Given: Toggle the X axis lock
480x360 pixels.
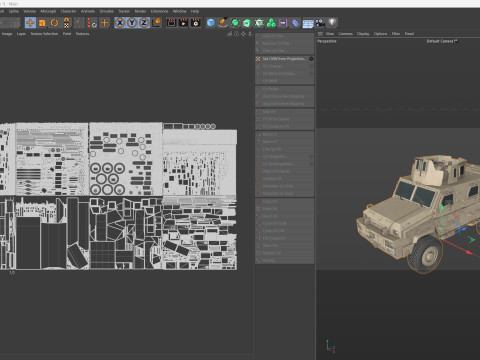Looking at the screenshot, I should 120,23.
